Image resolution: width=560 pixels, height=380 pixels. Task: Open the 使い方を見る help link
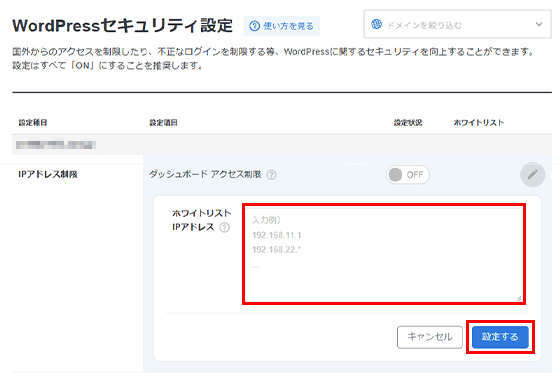pyautogui.click(x=281, y=26)
